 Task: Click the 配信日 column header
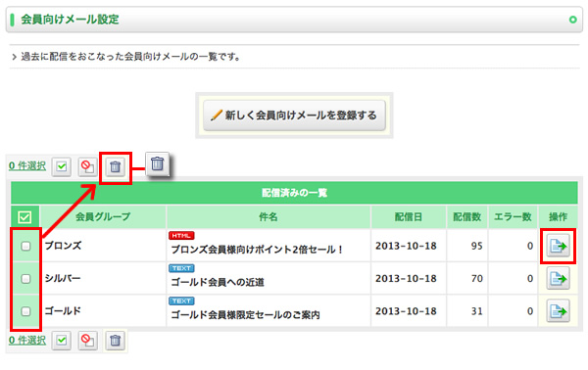[x=409, y=217]
